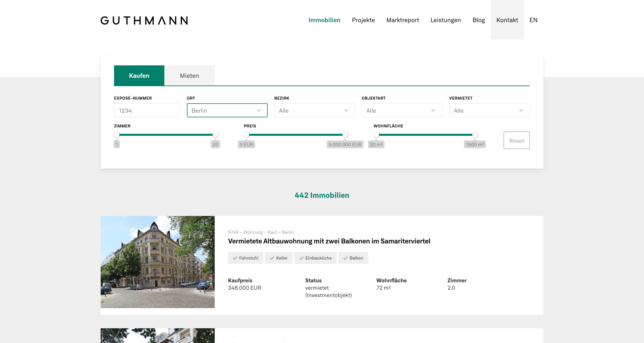Viewport: 644px width, 343px height.
Task: Click the Balkon feature tag
Action: point(353,258)
